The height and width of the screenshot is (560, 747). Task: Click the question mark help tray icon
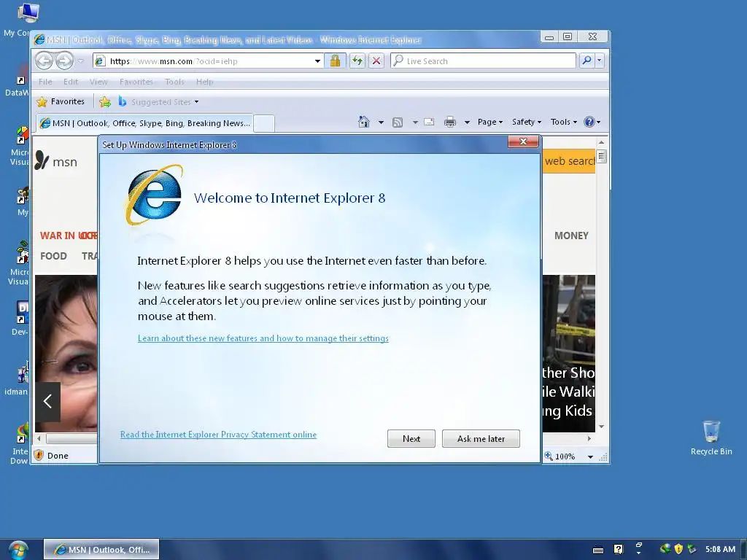pos(619,550)
